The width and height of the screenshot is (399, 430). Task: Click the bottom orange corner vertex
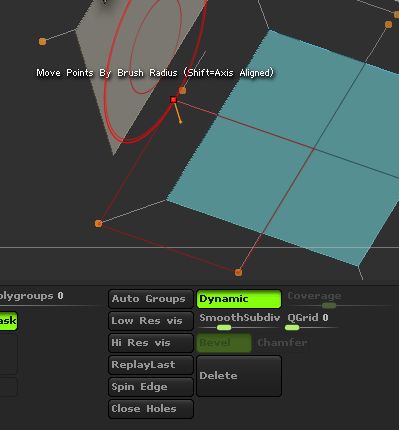coord(238,273)
